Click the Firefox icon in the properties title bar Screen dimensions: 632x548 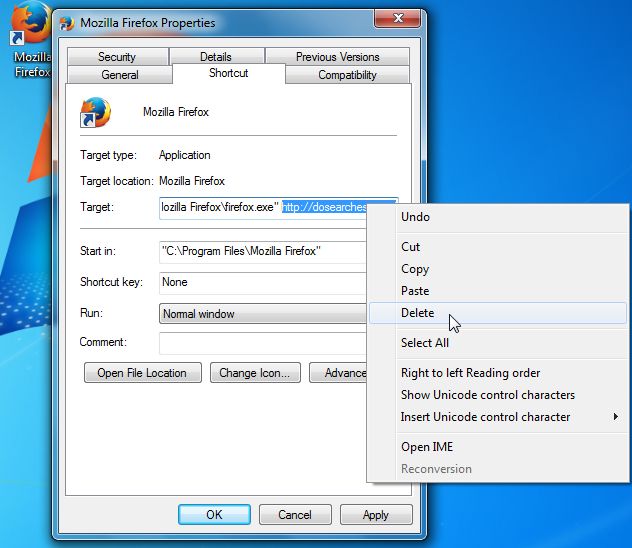coord(67,23)
